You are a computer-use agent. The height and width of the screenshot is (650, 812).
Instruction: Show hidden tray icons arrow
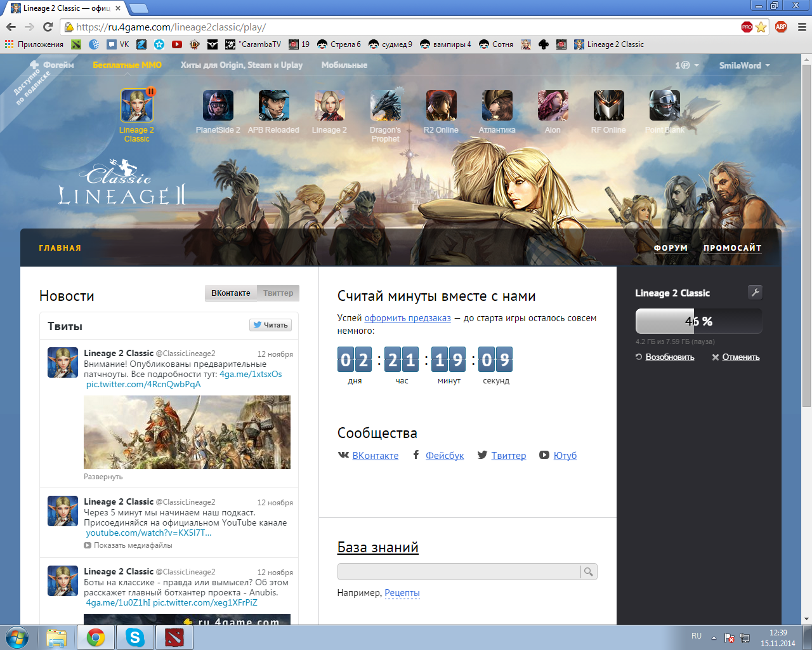pyautogui.click(x=714, y=637)
